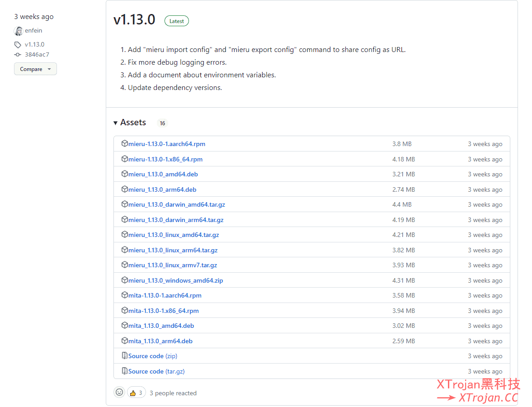
Task: Open the emoji reaction picker
Action: pos(119,393)
